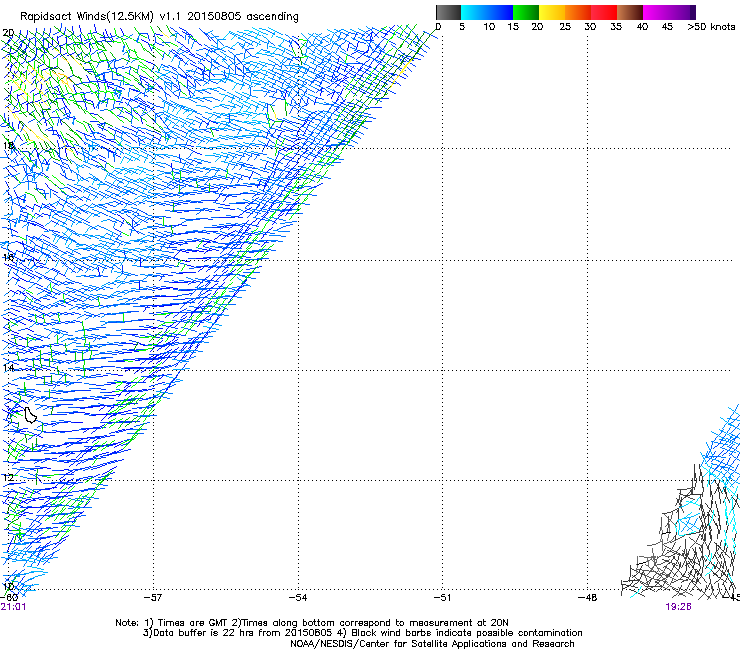
Task: Click the red 30-35 knots color segment
Action: coord(604,12)
